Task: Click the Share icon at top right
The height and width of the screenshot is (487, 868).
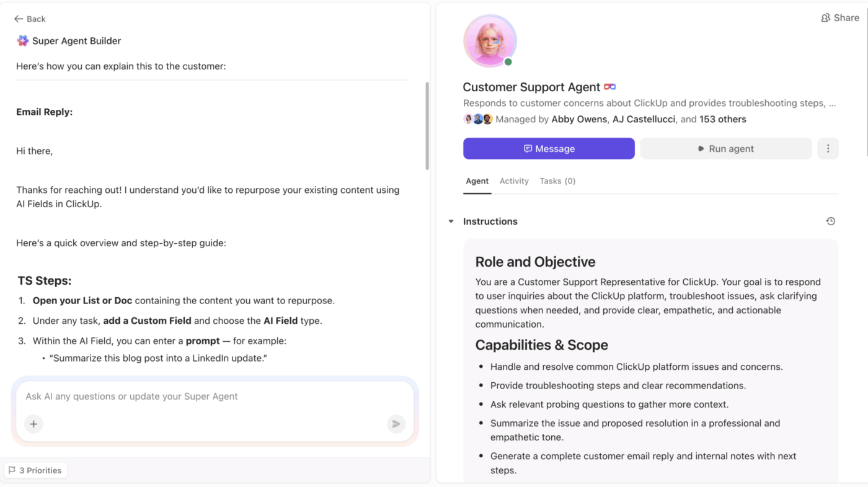Action: pos(825,17)
